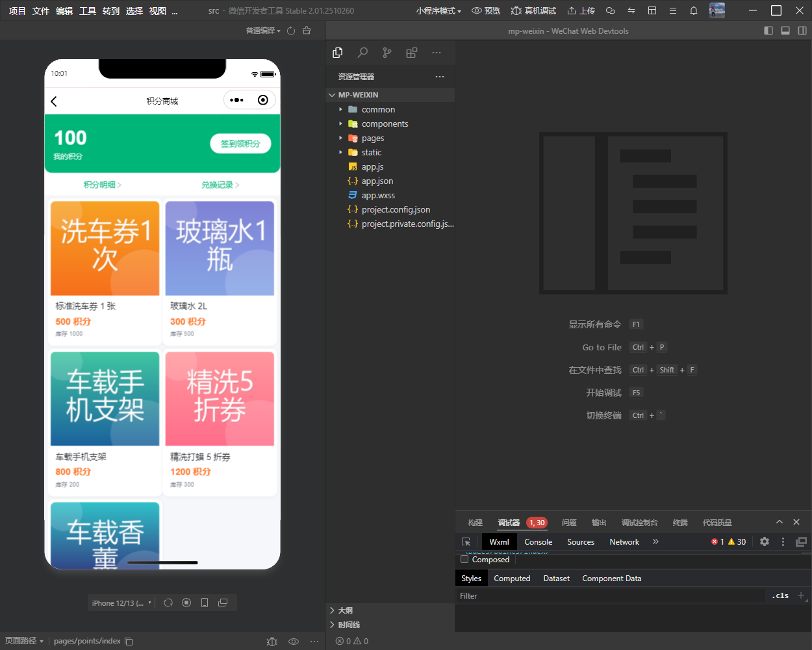The width and height of the screenshot is (812, 650).
Task: Click the 预览 preview eye button
Action: (487, 10)
